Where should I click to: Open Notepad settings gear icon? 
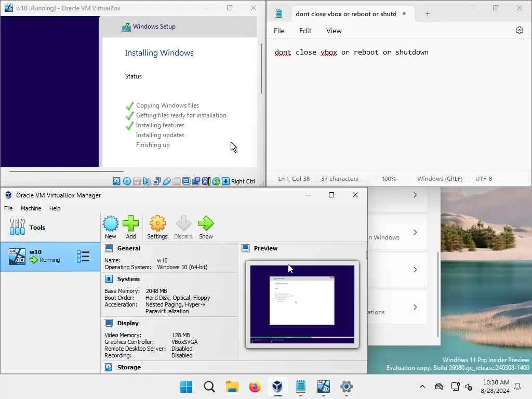[520, 31]
